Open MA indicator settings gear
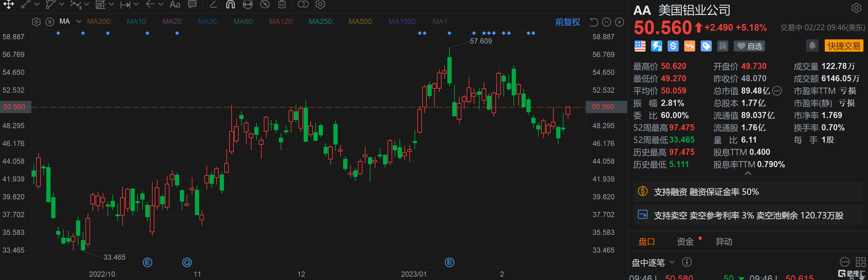868x280 pixels. tap(36, 22)
